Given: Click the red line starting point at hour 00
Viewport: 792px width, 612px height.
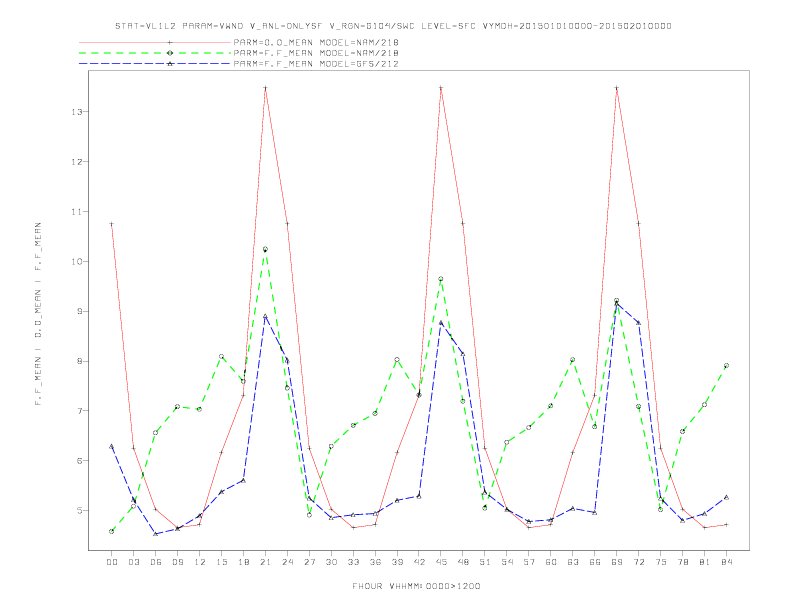Looking at the screenshot, I should [x=112, y=224].
